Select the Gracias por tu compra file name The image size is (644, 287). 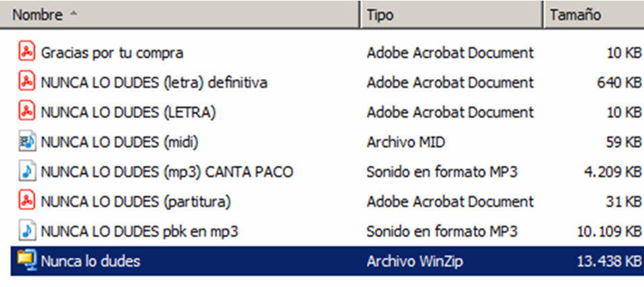[112, 52]
